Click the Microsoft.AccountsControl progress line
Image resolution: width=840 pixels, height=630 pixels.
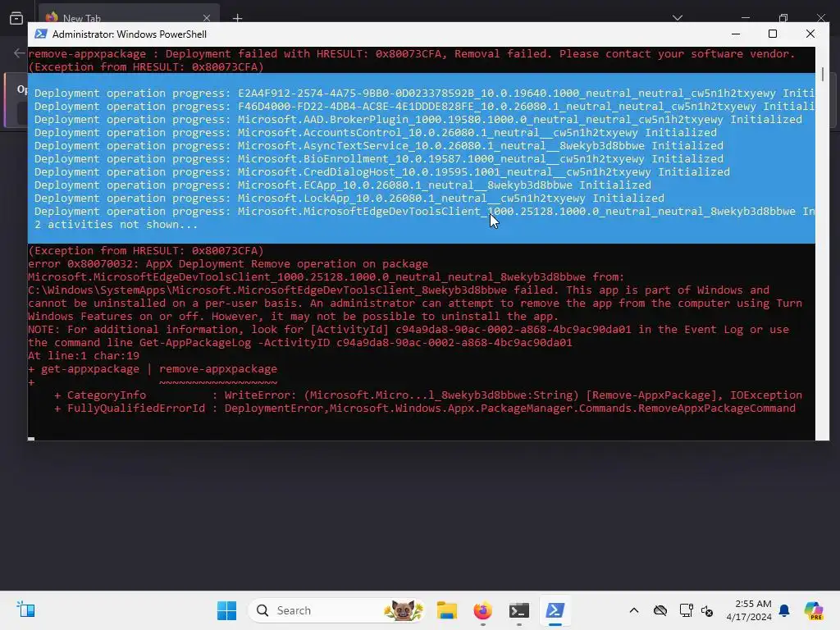pos(376,132)
